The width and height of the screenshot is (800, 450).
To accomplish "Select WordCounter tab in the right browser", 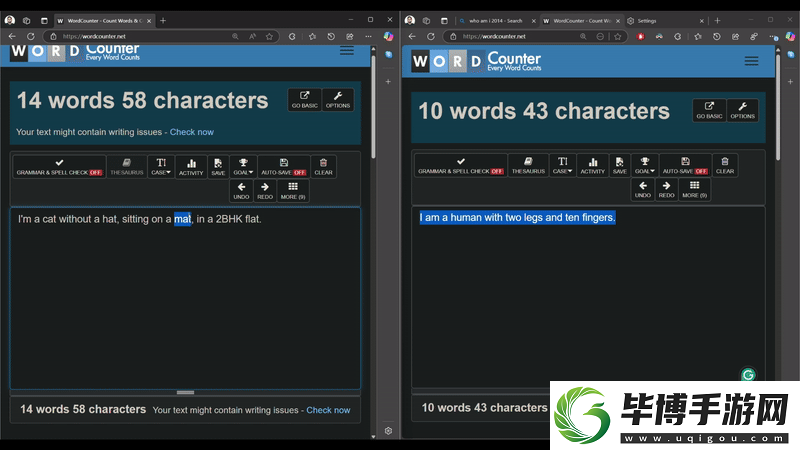I will 582,21.
